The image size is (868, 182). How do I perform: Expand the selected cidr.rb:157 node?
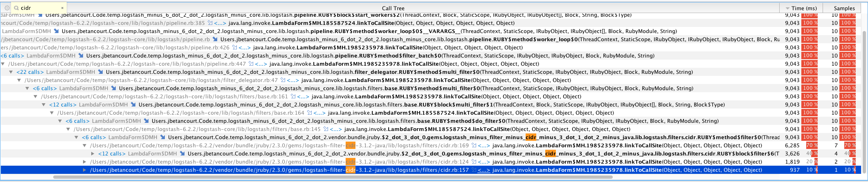85,170
